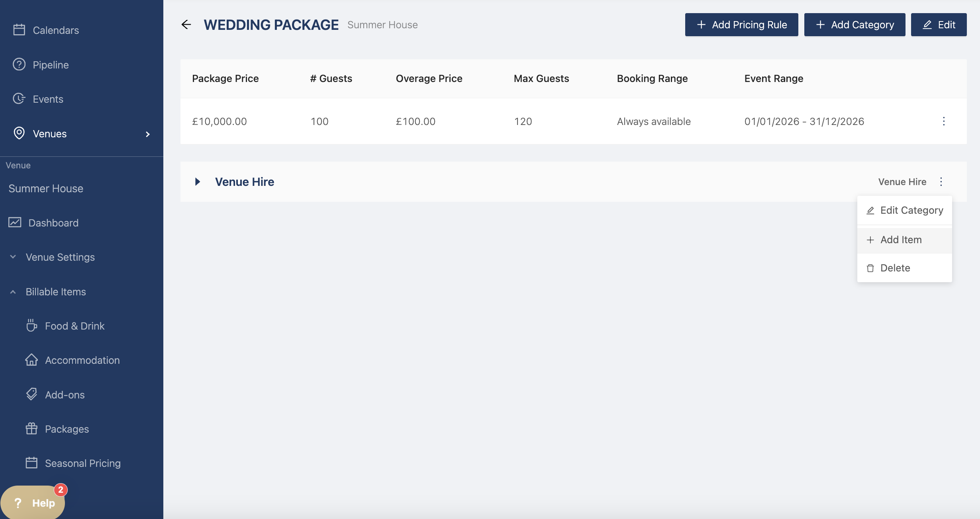Choose Add Item from the context menu
Screen dimensions: 980x519
click(x=900, y=240)
